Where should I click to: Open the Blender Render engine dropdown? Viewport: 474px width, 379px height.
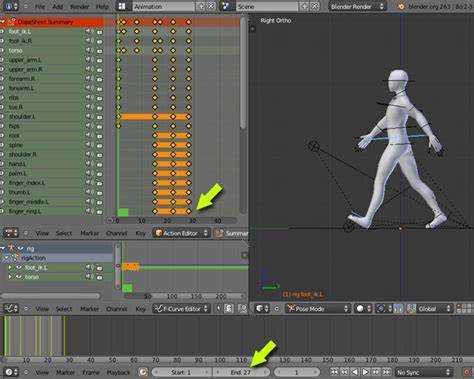coord(357,6)
